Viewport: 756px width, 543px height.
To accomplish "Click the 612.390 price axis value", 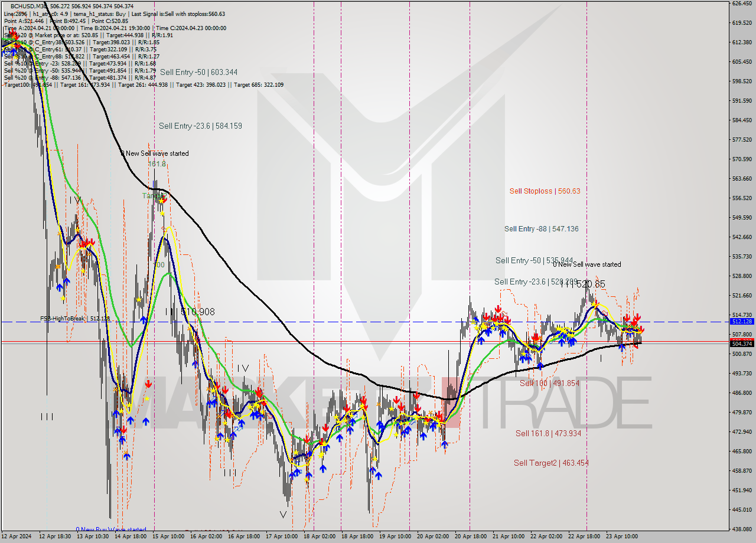I will pos(741,42).
